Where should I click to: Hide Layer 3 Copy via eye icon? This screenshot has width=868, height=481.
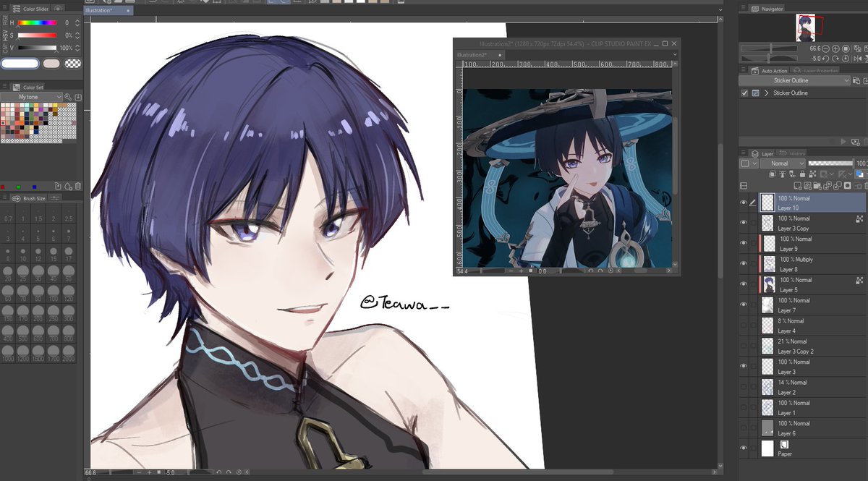pos(743,223)
